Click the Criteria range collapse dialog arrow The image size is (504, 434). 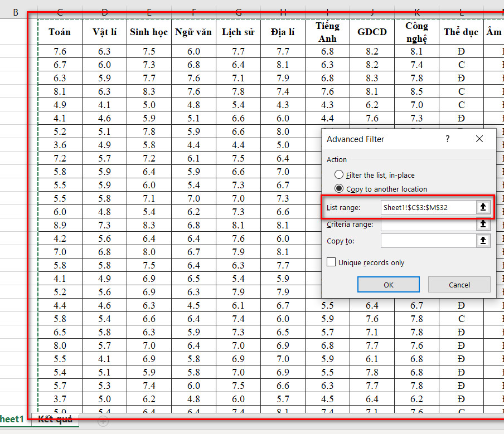[483, 225]
